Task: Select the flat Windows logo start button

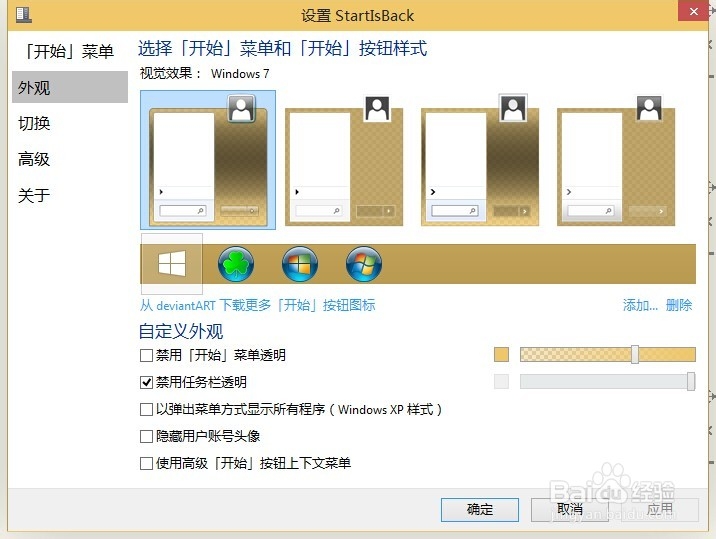Action: tap(172, 264)
